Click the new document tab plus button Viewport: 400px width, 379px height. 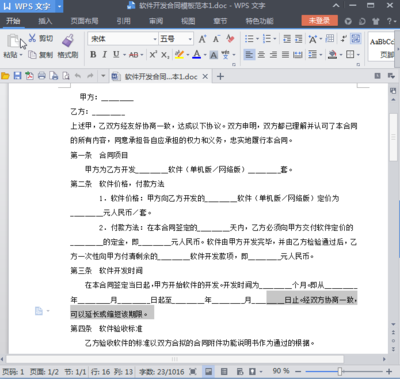coord(220,76)
